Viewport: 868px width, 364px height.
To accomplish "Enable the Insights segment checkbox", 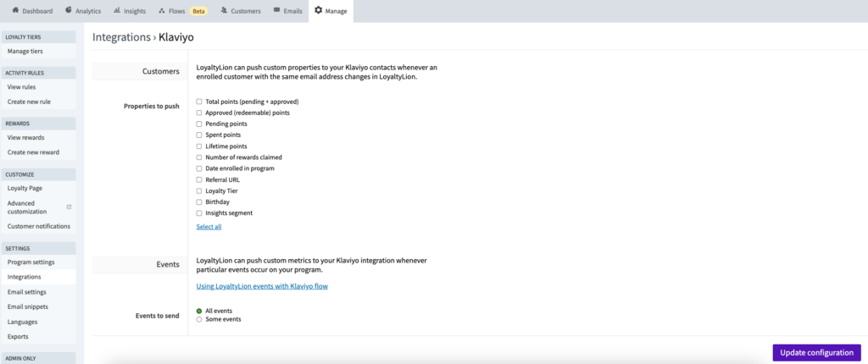I will 199,213.
